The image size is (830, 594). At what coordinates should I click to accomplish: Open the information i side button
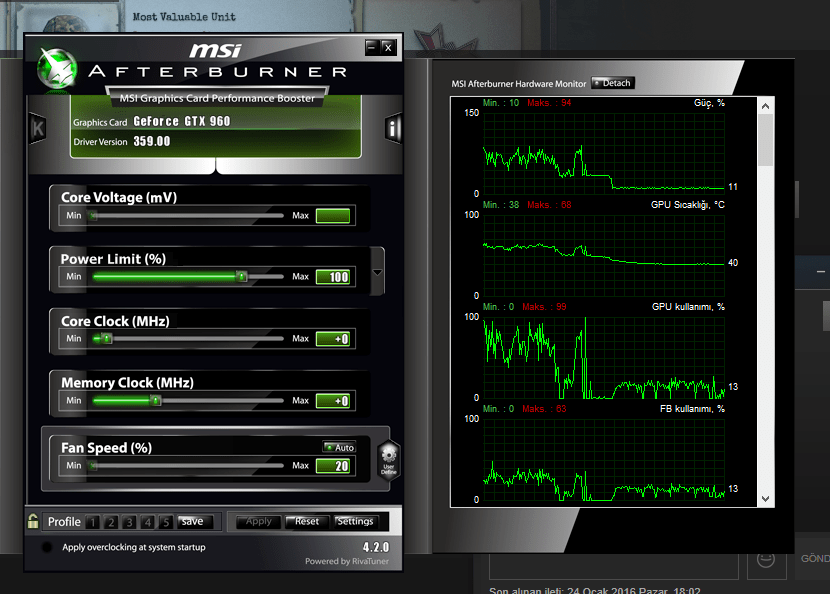click(x=393, y=128)
